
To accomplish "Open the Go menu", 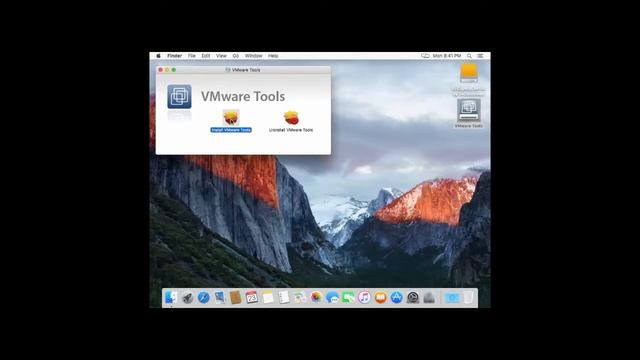I will coord(236,56).
